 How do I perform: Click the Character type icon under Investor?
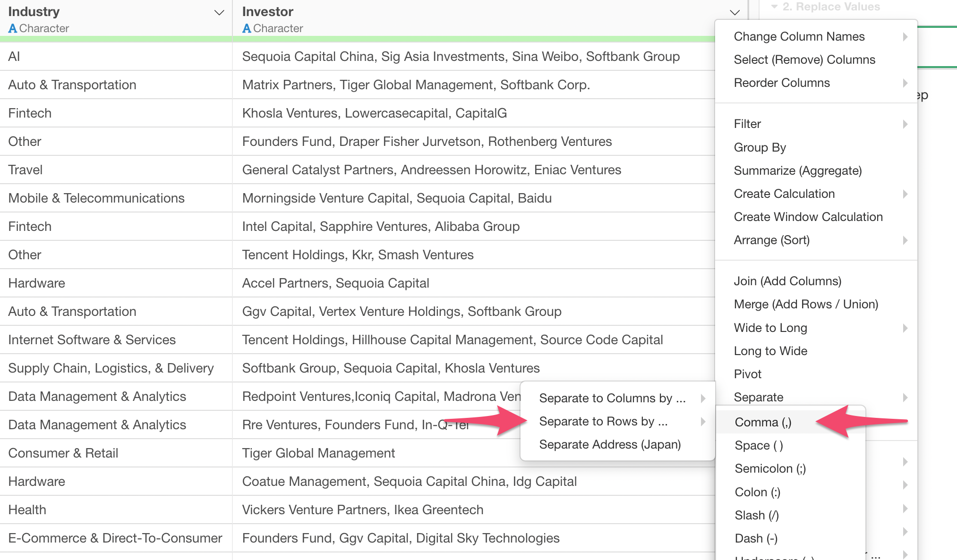[247, 29]
